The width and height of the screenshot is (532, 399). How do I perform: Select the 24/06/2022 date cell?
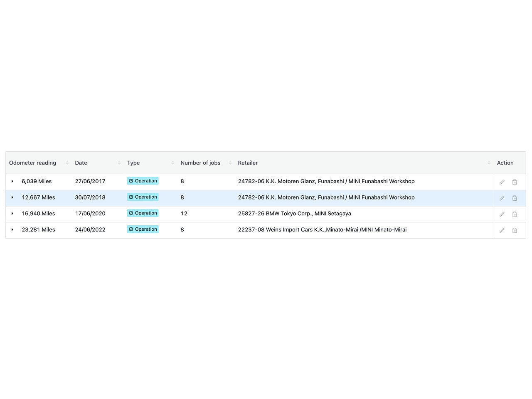pos(90,229)
